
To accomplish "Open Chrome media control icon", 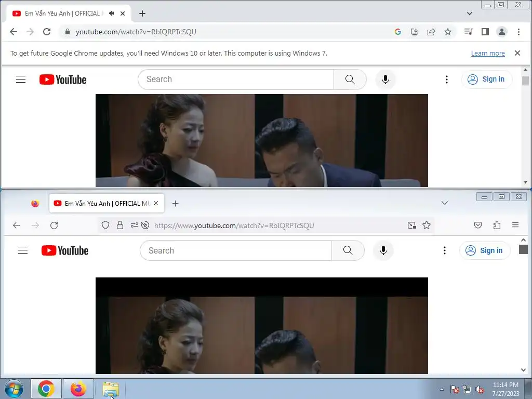I will pos(468,32).
